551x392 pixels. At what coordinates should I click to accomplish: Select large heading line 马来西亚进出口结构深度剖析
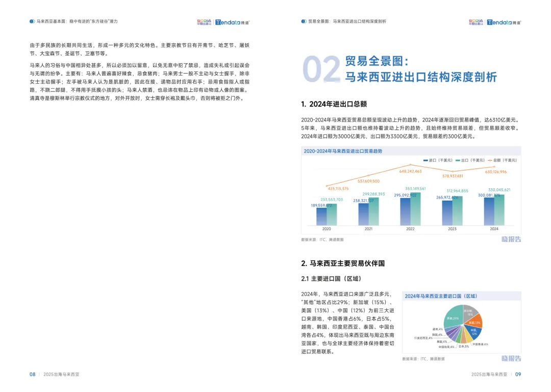[x=420, y=77]
